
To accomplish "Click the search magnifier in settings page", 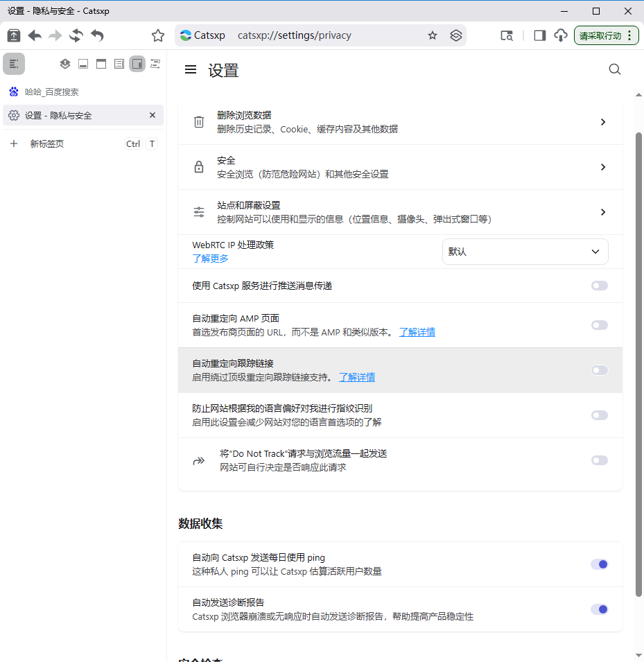I will click(614, 69).
